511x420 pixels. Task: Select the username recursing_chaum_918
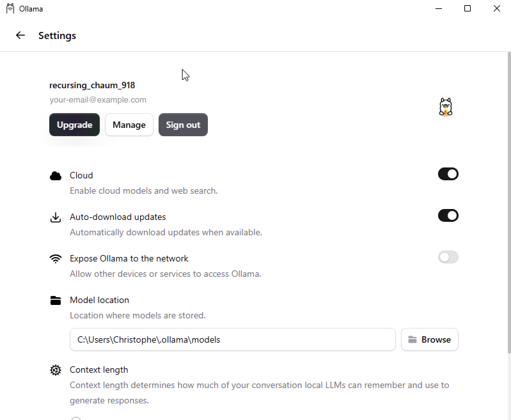92,85
